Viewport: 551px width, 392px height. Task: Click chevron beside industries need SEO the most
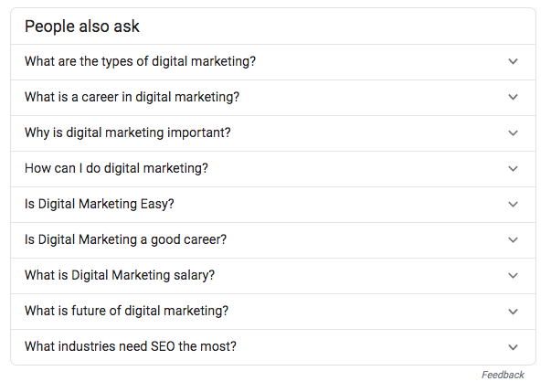[x=513, y=346]
